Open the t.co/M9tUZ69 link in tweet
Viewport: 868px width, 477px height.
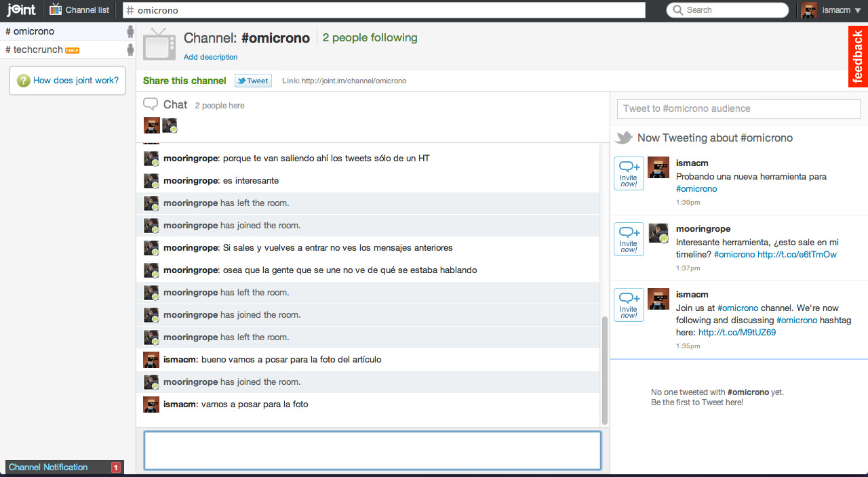coord(736,333)
